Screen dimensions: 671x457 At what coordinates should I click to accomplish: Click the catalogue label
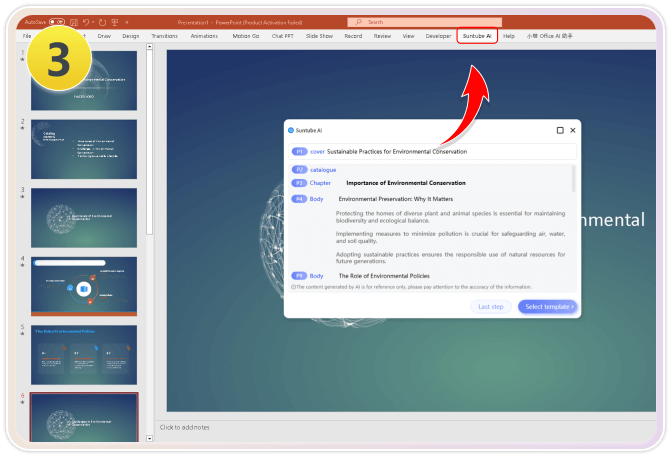coord(323,170)
